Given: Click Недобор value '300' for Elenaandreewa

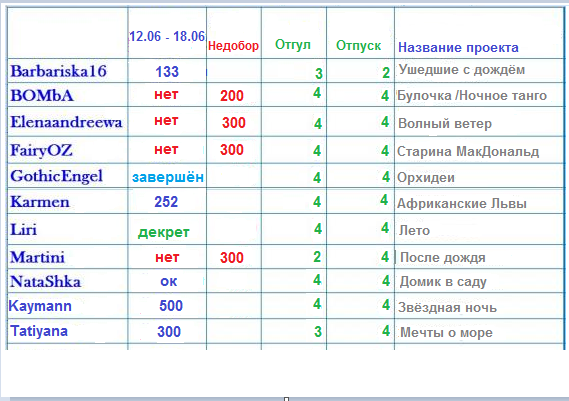Looking at the screenshot, I should [x=234, y=123].
